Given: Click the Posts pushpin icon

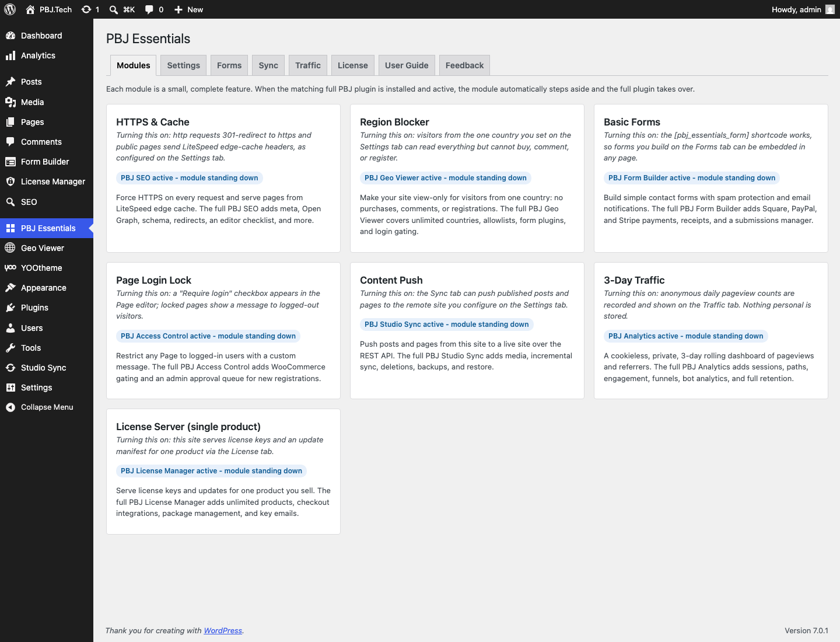Looking at the screenshot, I should click(10, 82).
